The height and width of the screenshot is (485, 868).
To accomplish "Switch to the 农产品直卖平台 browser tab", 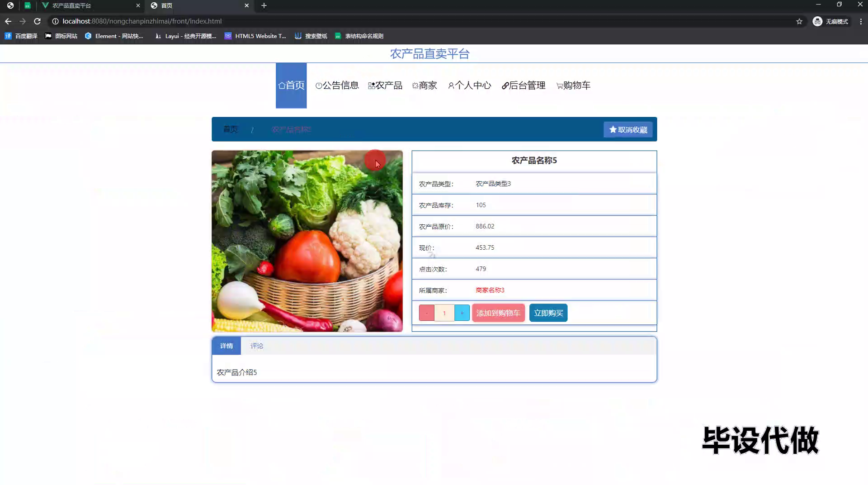I will 90,5.
